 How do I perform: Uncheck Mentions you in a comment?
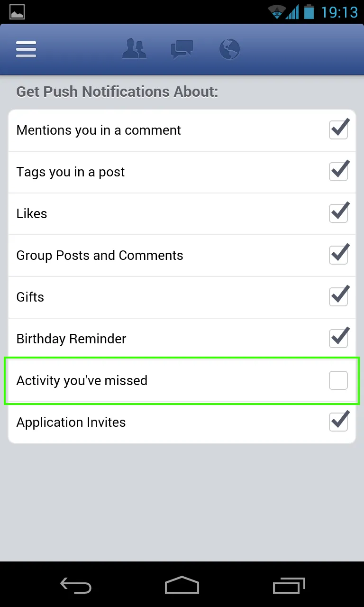click(339, 130)
